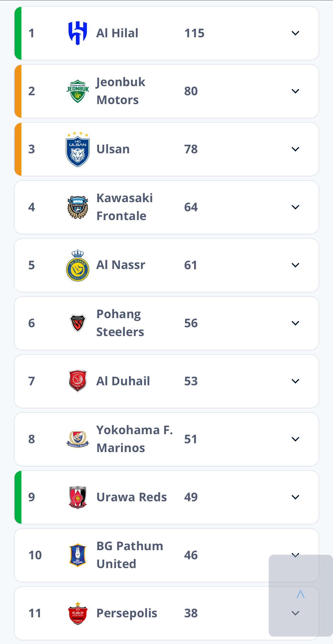The image size is (333, 644).
Task: Click the Persepolis club crest
Action: pyautogui.click(x=77, y=613)
